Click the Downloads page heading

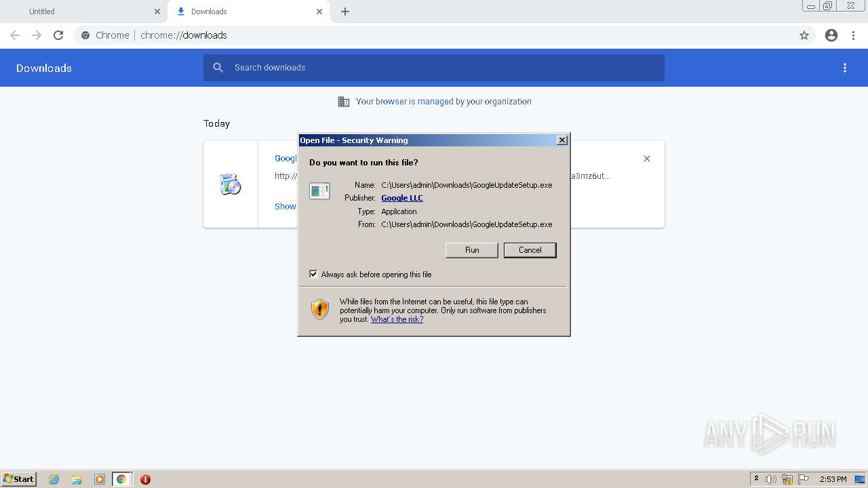point(44,68)
